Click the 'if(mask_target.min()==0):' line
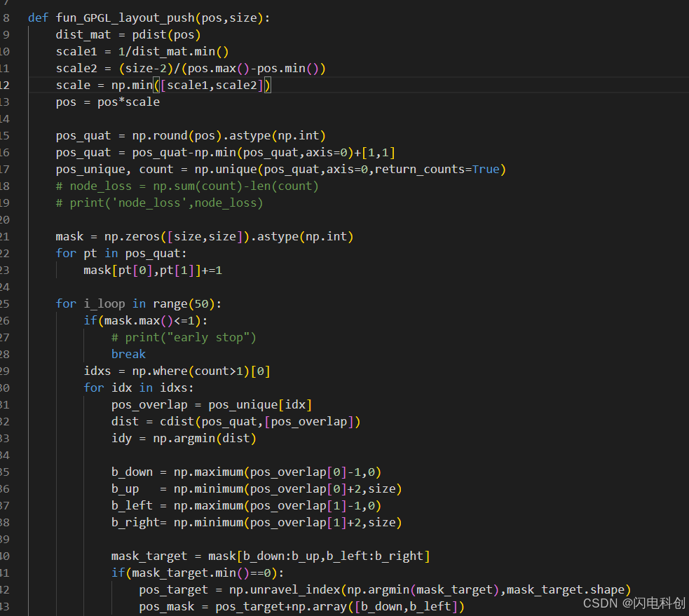Image resolution: width=689 pixels, height=616 pixels. point(197,573)
